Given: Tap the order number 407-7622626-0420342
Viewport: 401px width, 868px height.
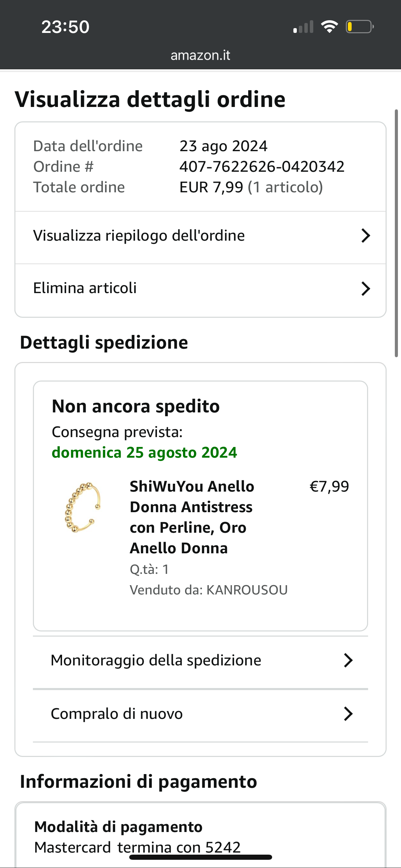Looking at the screenshot, I should (262, 167).
